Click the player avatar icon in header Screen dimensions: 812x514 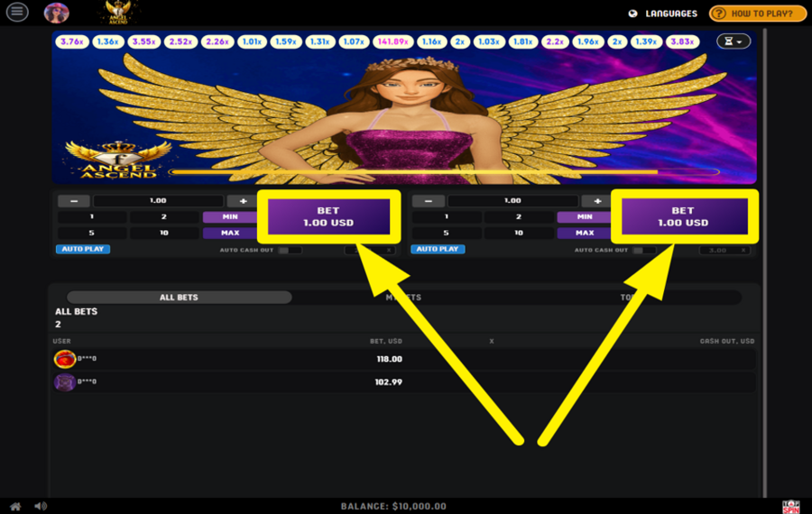(x=57, y=13)
